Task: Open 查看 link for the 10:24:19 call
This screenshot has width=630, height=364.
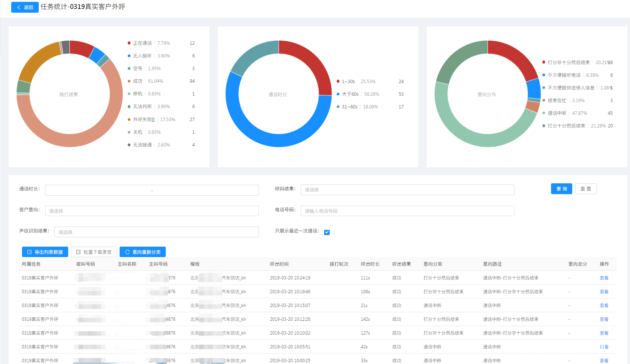Action: [x=604, y=278]
